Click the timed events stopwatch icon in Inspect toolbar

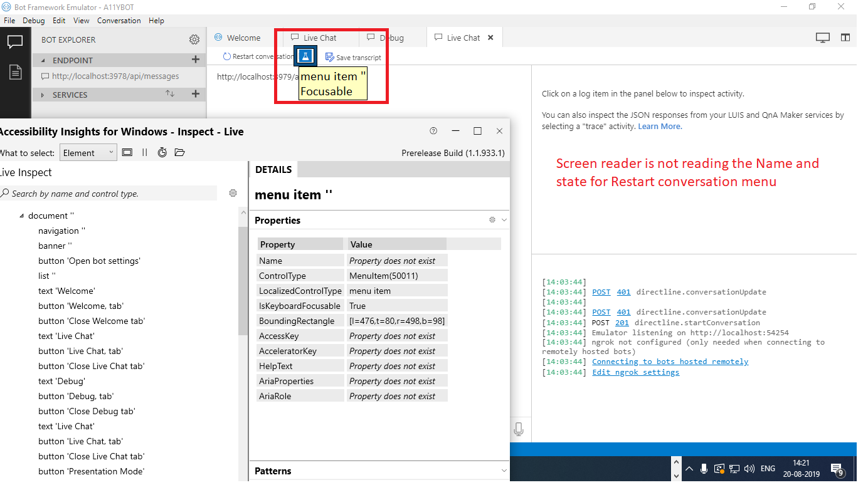[x=162, y=152]
